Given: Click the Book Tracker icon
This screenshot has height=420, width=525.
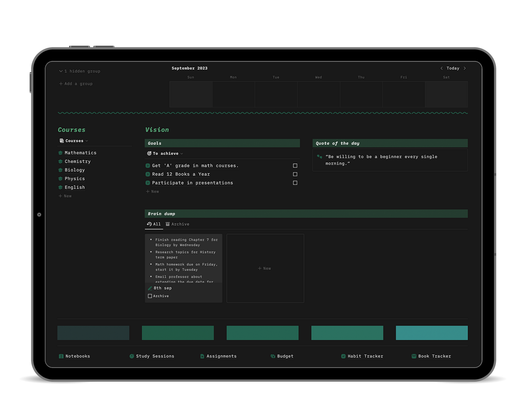Looking at the screenshot, I should coord(414,356).
